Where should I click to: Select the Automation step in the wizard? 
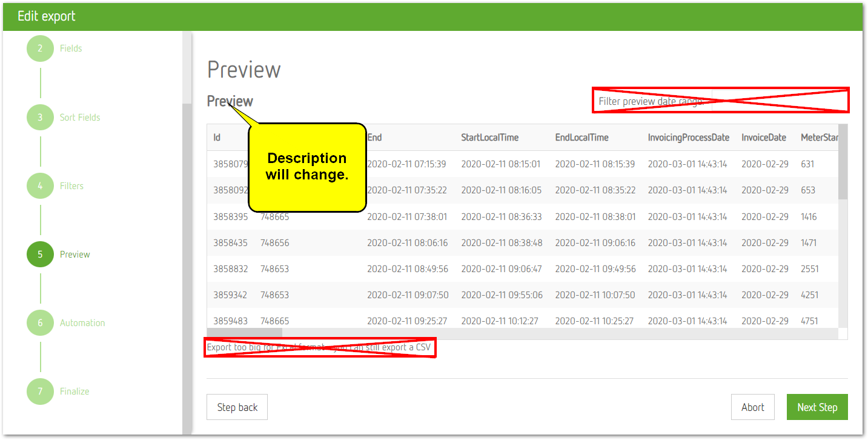(65, 322)
